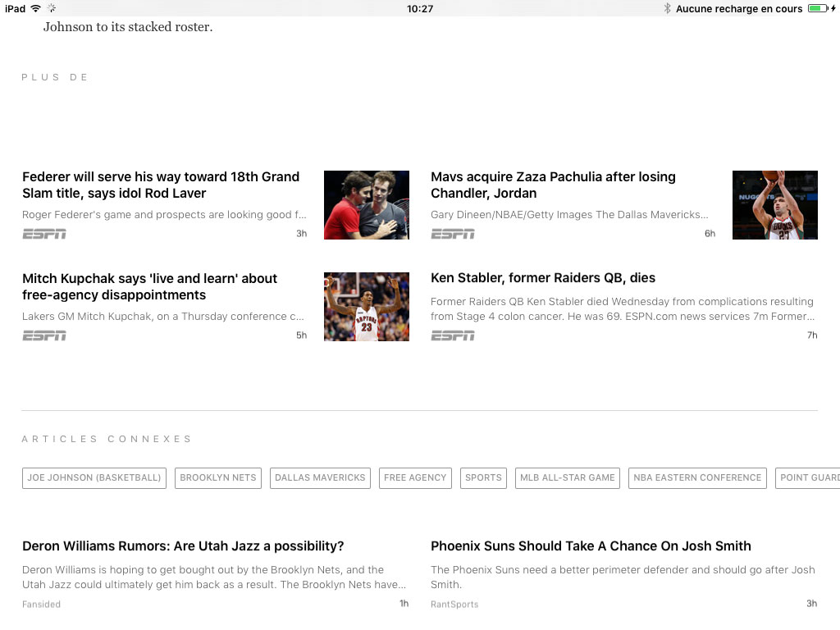Tap the 'PLUS DE' section heading
This screenshot has height=630, width=840.
pyautogui.click(x=55, y=77)
